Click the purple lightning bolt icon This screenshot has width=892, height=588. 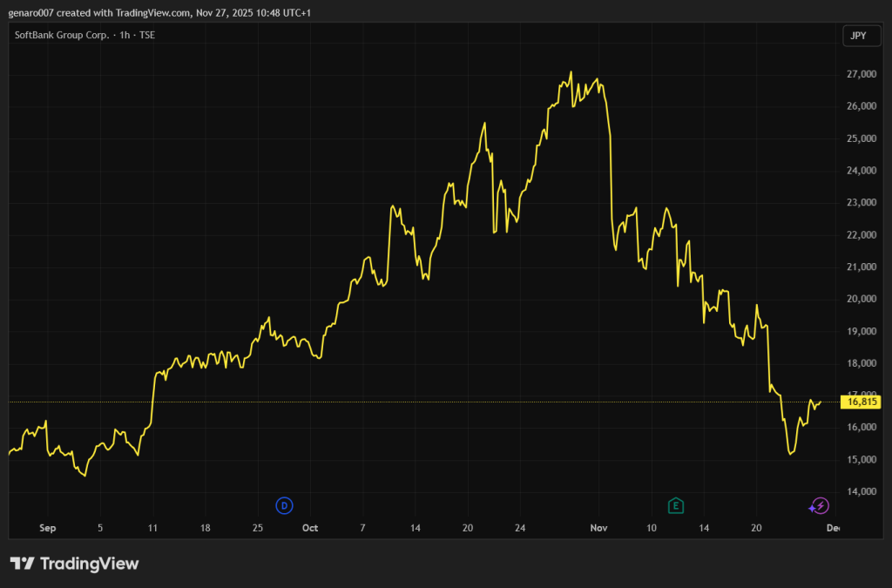[x=819, y=505]
